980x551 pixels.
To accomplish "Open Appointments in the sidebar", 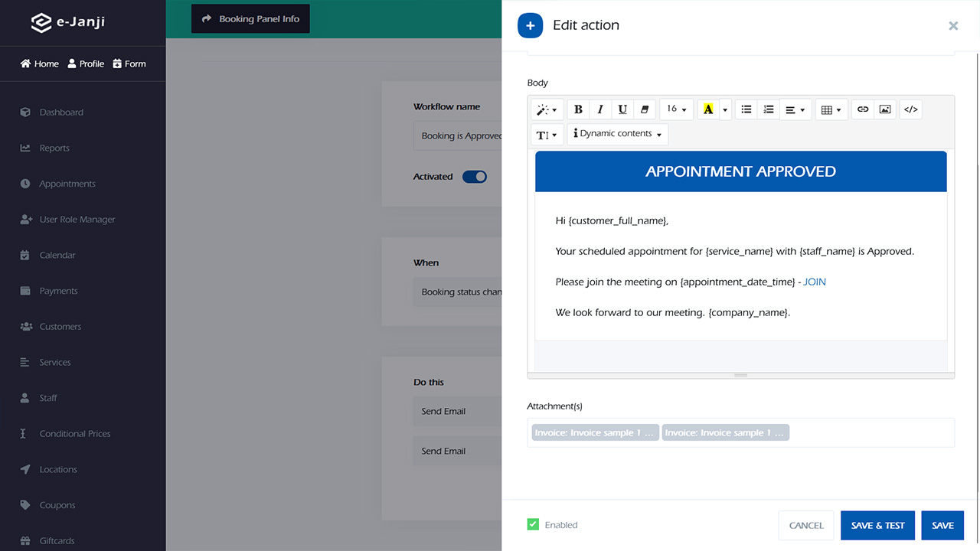I will point(67,184).
